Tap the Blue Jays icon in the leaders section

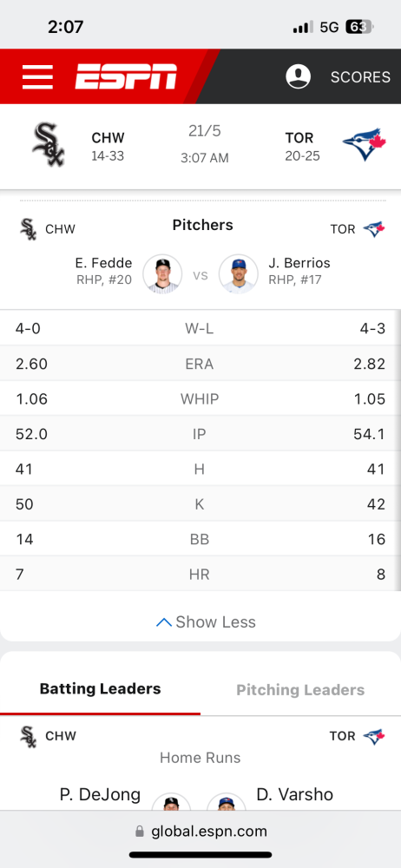tap(374, 736)
